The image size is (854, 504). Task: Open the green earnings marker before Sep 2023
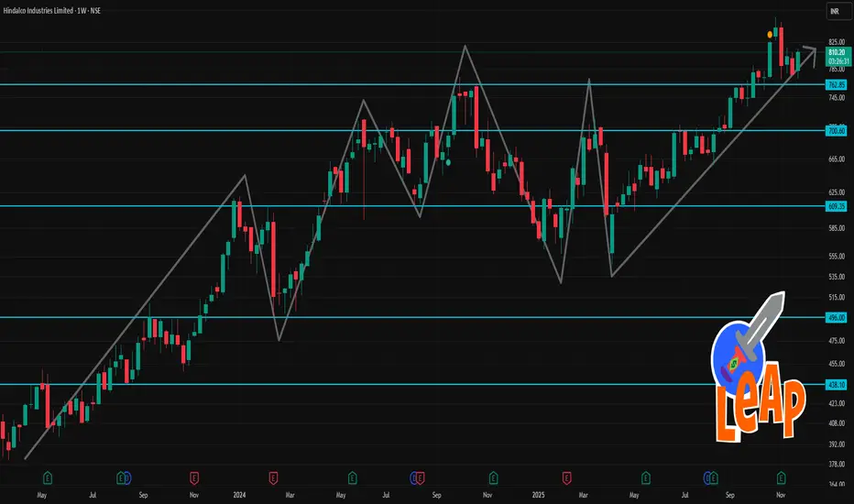point(121,478)
